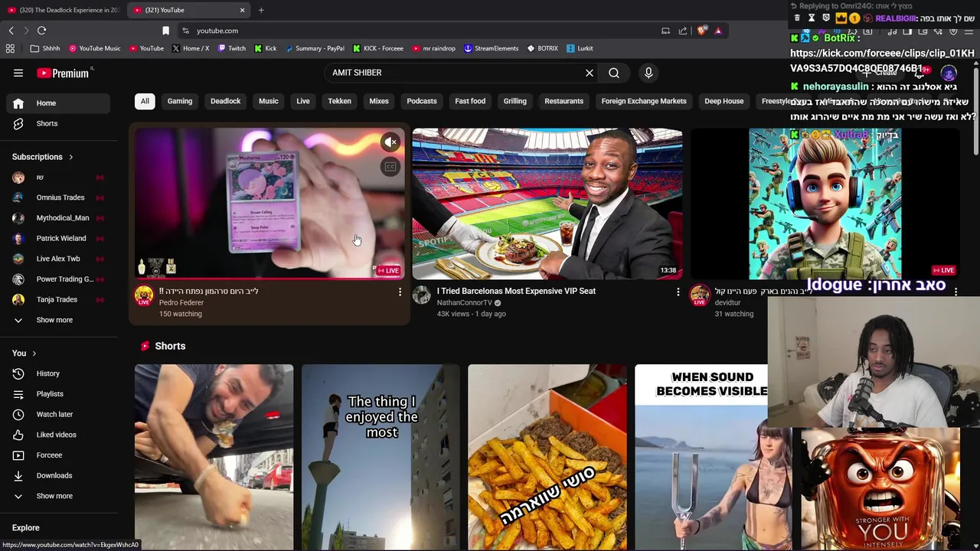Open the Barcelona VIP seat video thumbnail
980x551 pixels.
pyautogui.click(x=547, y=204)
